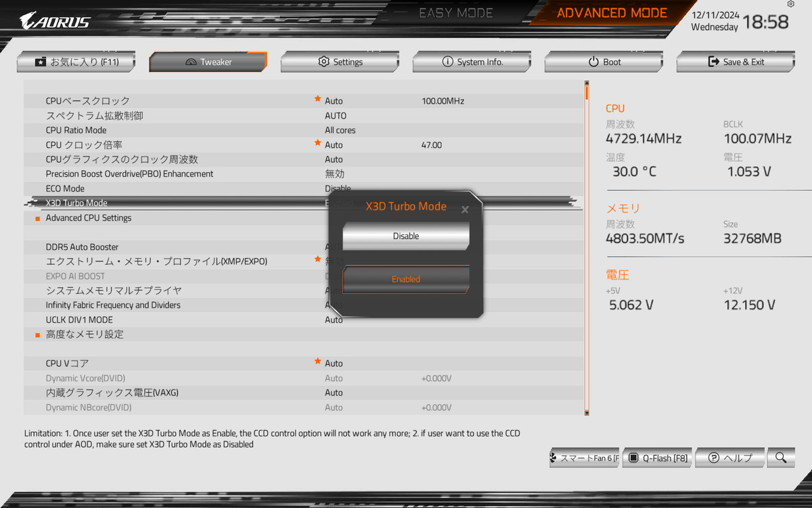
Task: Open 内蔵グラフィックス電圧(VAXG) Auto dropdown
Action: click(x=334, y=393)
